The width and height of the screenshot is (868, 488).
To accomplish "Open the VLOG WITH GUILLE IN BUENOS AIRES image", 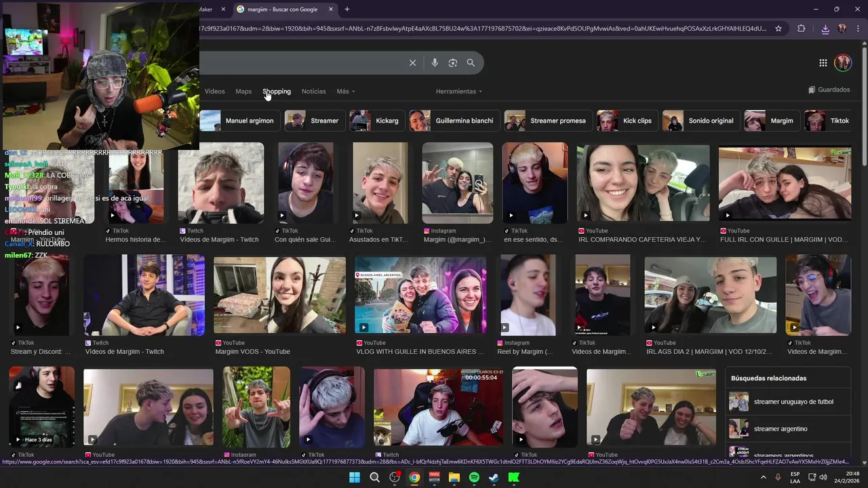I will coord(420,295).
